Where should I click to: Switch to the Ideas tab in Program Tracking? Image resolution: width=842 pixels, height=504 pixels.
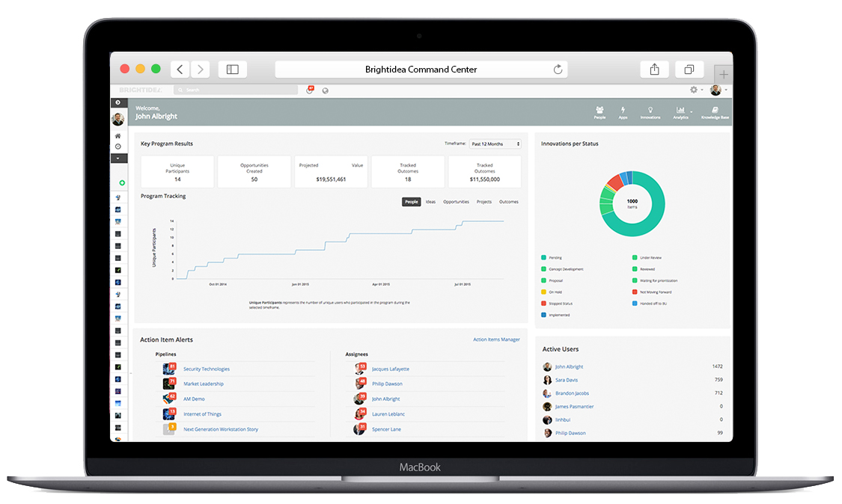430,202
